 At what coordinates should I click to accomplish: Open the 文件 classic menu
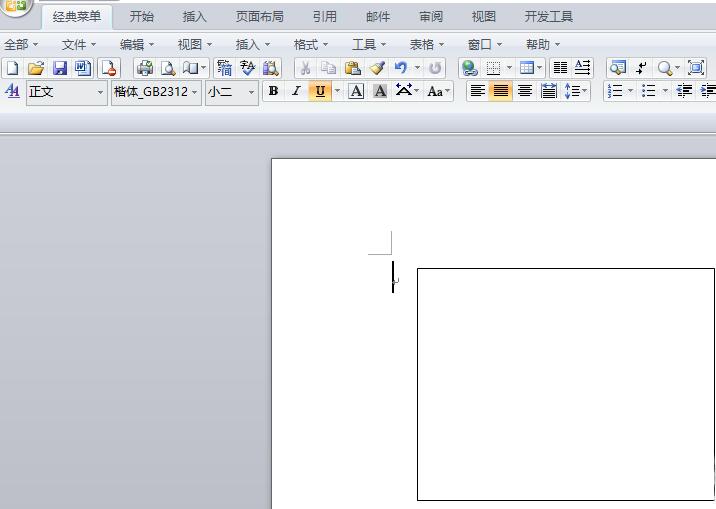click(x=79, y=45)
